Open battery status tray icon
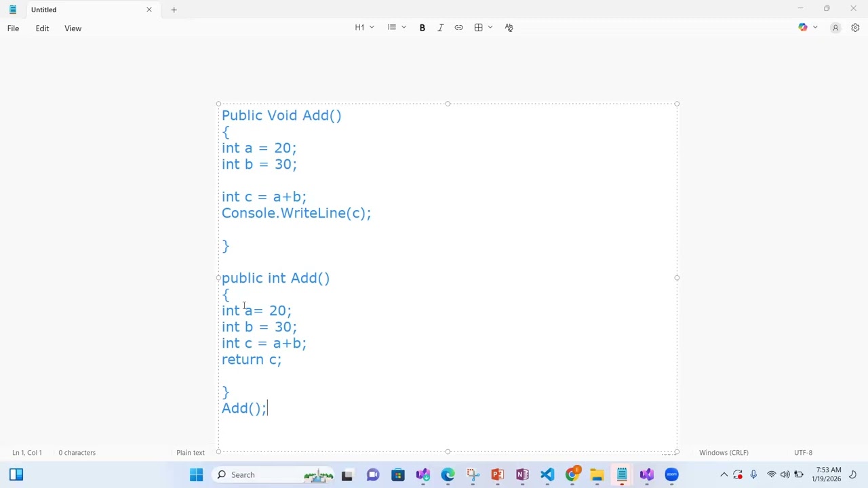The width and height of the screenshot is (868, 488). (799, 475)
